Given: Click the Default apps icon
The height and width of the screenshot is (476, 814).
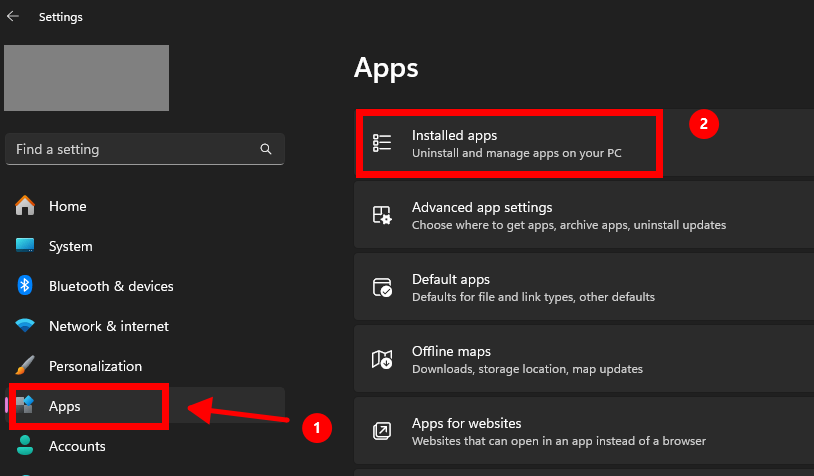Looking at the screenshot, I should coord(382,287).
